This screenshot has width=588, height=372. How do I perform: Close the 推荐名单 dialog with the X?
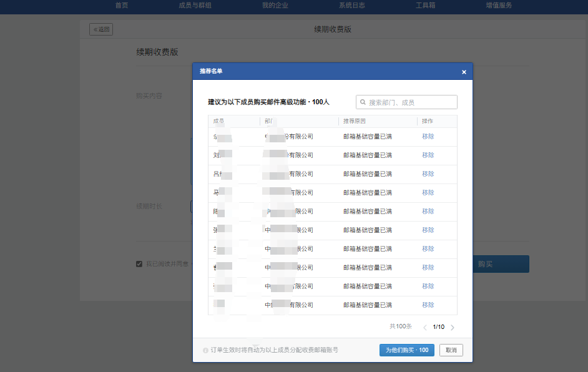pyautogui.click(x=464, y=71)
